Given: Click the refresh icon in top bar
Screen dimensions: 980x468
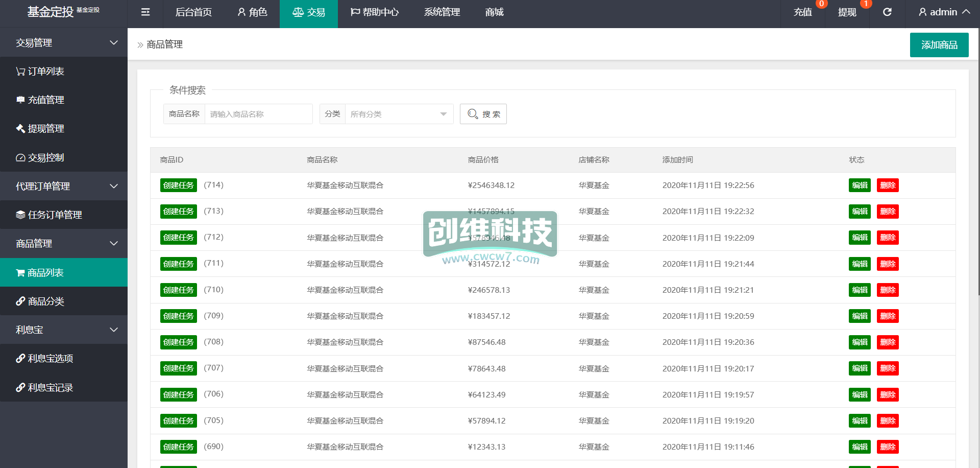Looking at the screenshot, I should click(x=887, y=12).
